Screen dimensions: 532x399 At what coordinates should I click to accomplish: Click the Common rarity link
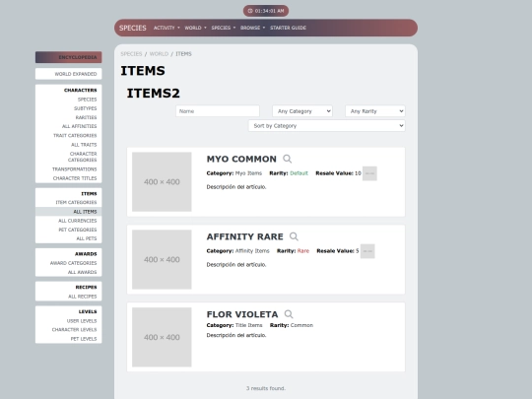pos(301,325)
